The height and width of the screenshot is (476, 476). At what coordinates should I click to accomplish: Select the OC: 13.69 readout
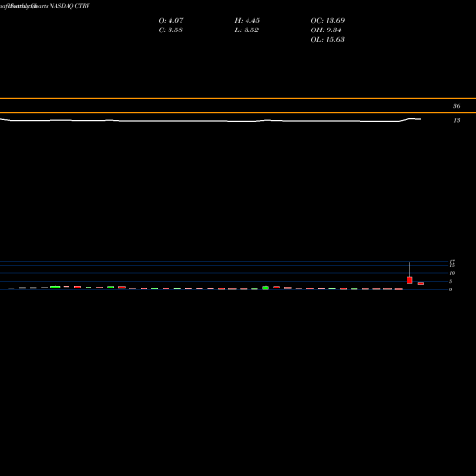click(x=327, y=21)
